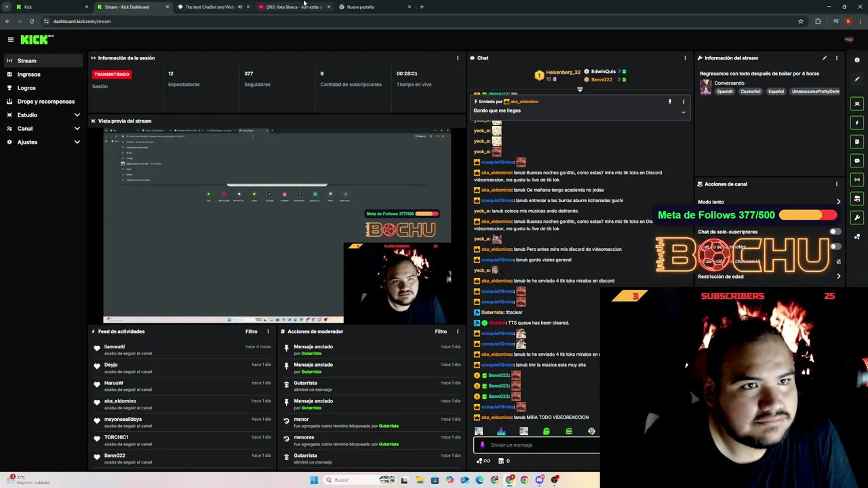This screenshot has height=488, width=868.
Task: Click the purple microphone icon in chat input
Action: pyautogui.click(x=481, y=445)
